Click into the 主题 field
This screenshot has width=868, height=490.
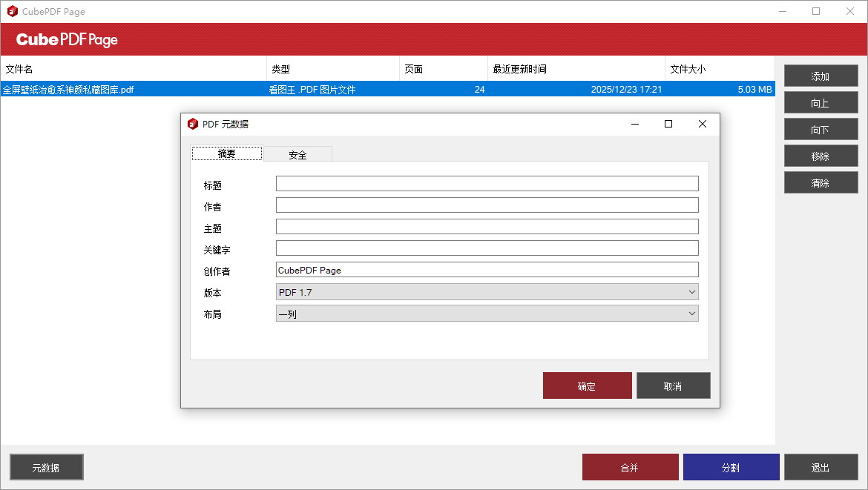(487, 227)
